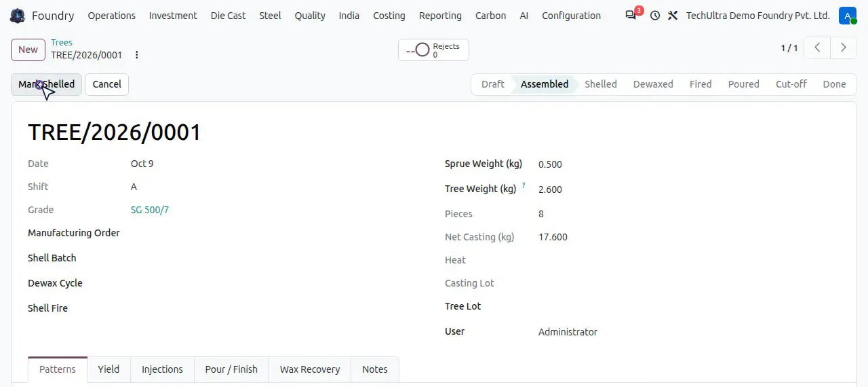Switch to the Yield tab

click(108, 369)
